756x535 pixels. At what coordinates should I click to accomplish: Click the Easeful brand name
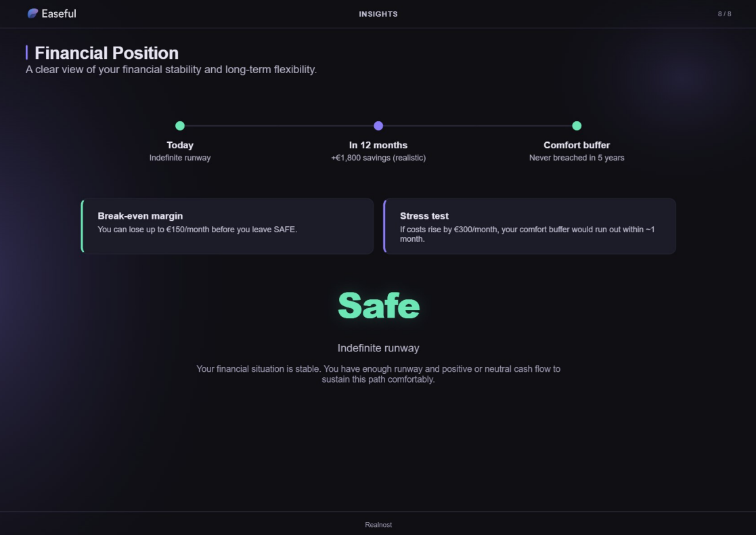(59, 14)
